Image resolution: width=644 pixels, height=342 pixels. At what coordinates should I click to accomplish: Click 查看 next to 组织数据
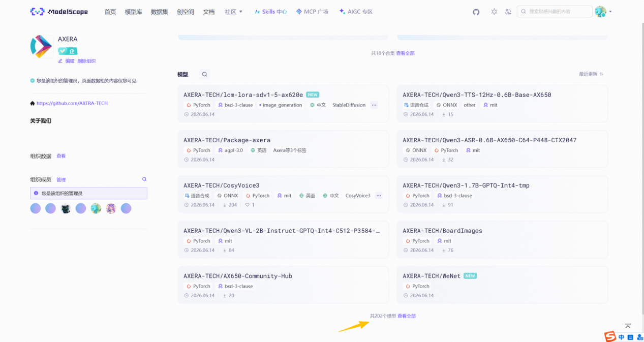point(61,156)
